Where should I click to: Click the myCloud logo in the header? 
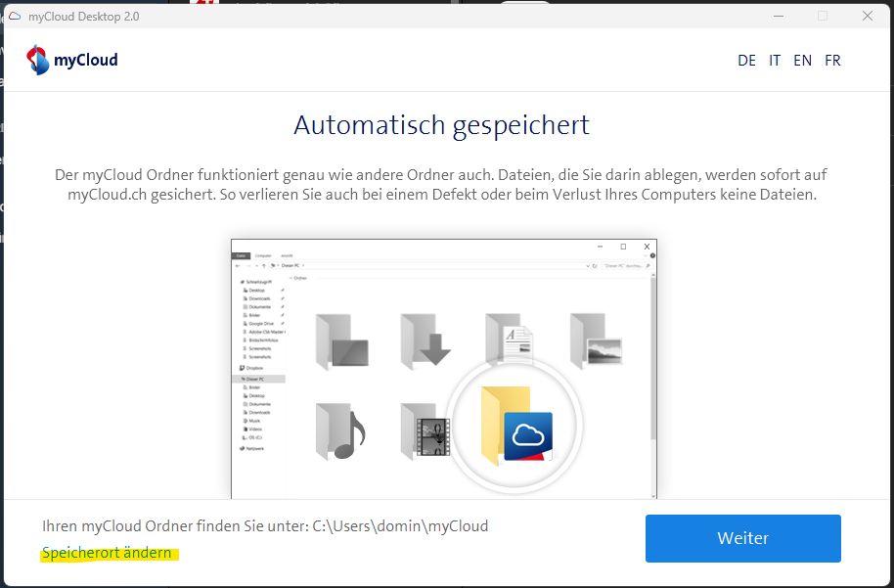(72, 60)
